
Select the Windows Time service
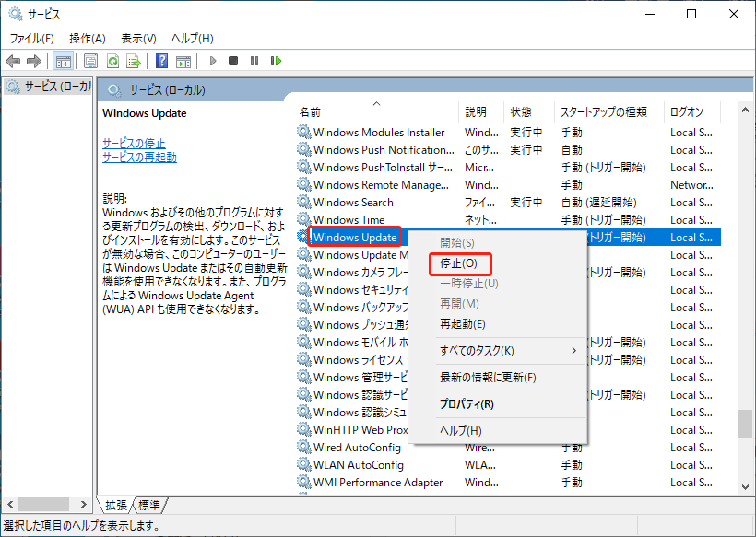coord(508,219)
